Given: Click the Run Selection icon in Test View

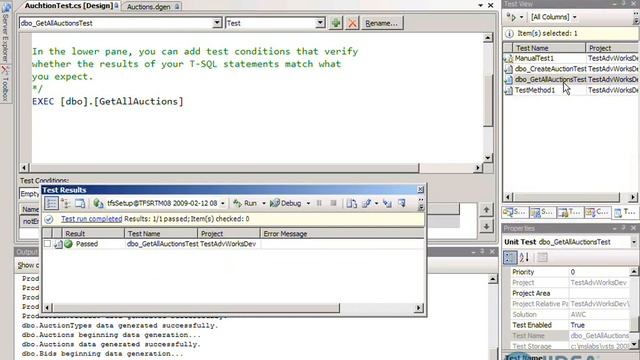Looking at the screenshot, I should click(511, 17).
